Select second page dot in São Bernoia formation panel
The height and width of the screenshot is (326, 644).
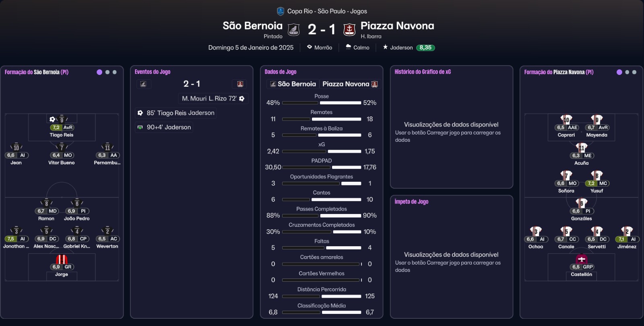tap(107, 72)
